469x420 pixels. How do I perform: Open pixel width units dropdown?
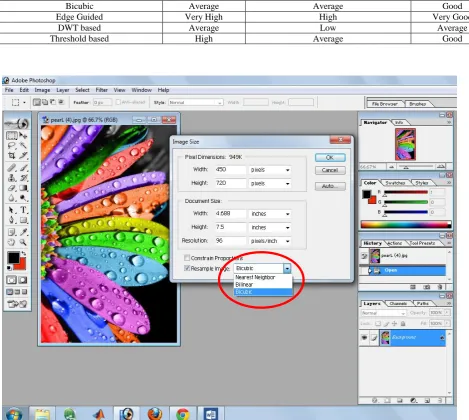(270, 170)
